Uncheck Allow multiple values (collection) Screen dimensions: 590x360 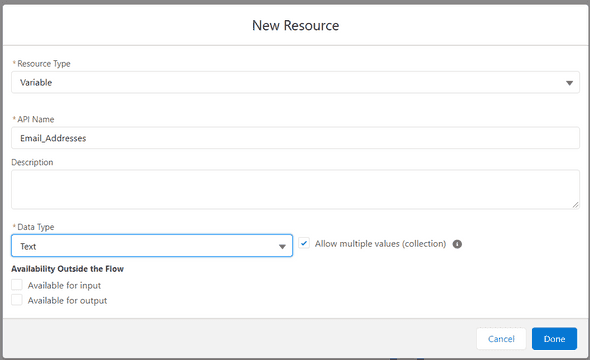point(304,243)
